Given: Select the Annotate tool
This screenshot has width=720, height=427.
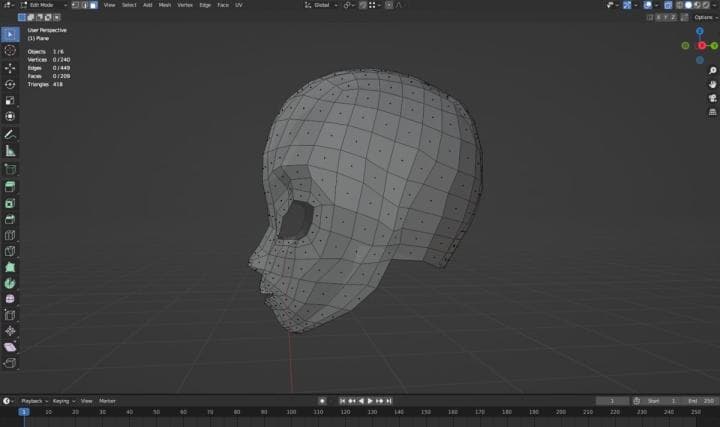Looking at the screenshot, I should pyautogui.click(x=10, y=135).
